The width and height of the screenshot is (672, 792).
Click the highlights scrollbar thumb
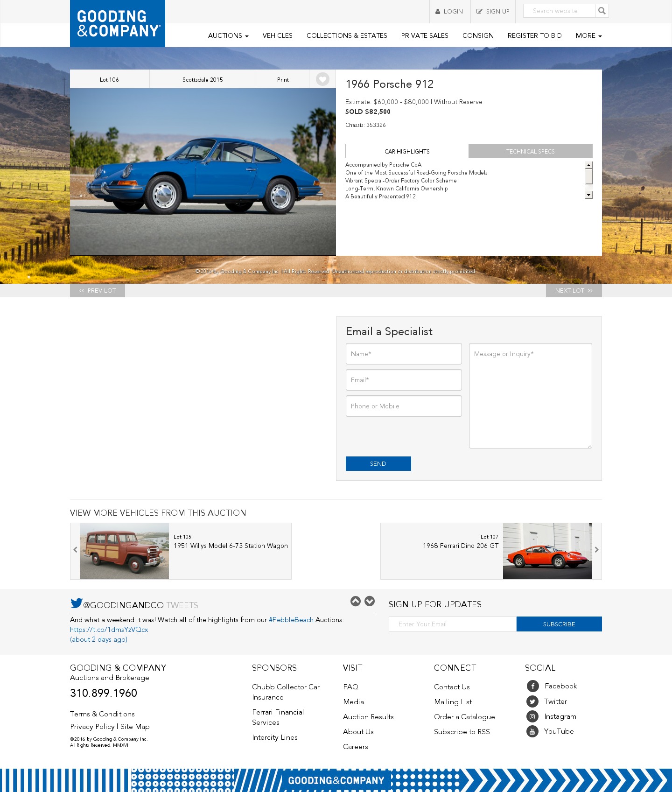pyautogui.click(x=589, y=176)
